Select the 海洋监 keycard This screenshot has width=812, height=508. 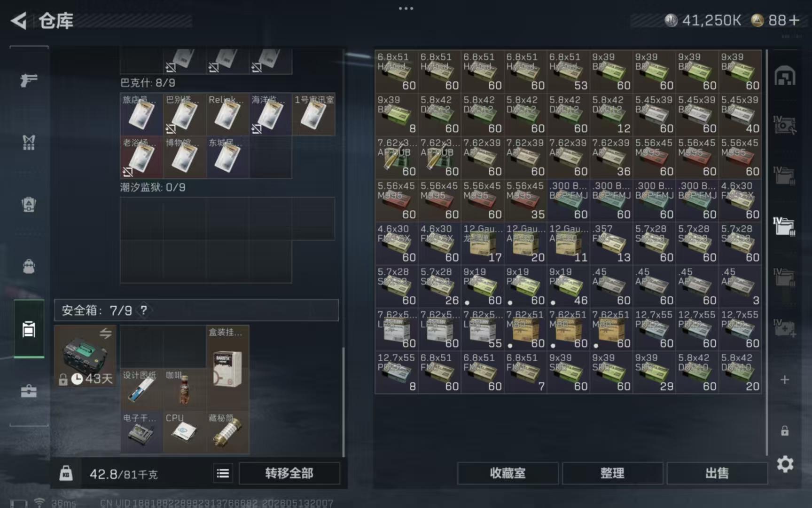point(270,114)
